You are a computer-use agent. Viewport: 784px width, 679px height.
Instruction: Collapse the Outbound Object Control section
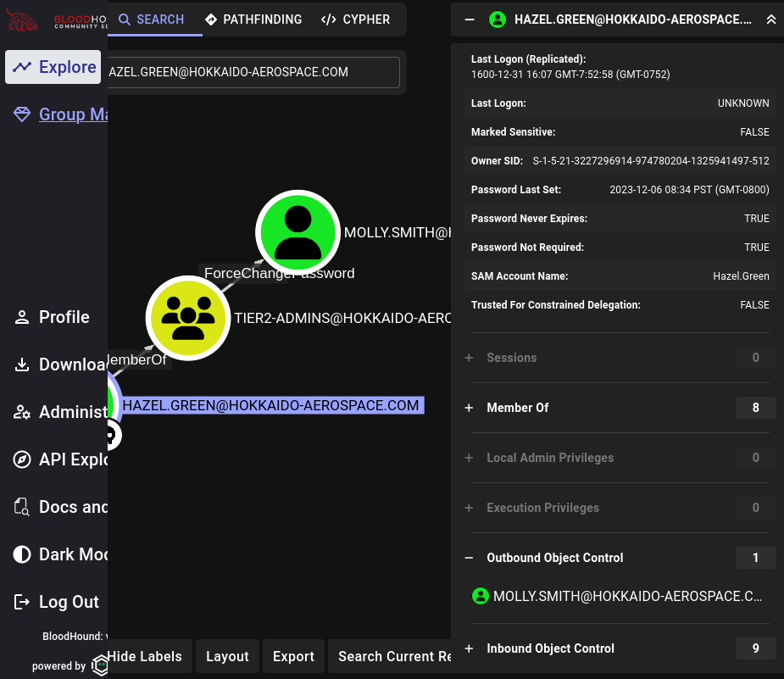click(469, 558)
